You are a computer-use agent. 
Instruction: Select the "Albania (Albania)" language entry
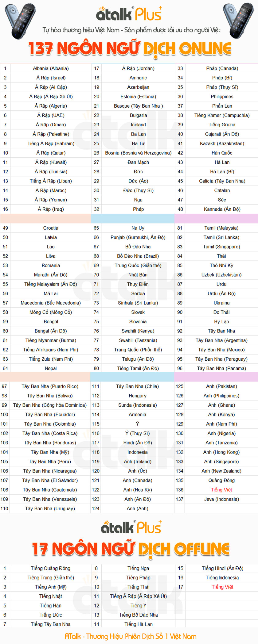point(51,68)
